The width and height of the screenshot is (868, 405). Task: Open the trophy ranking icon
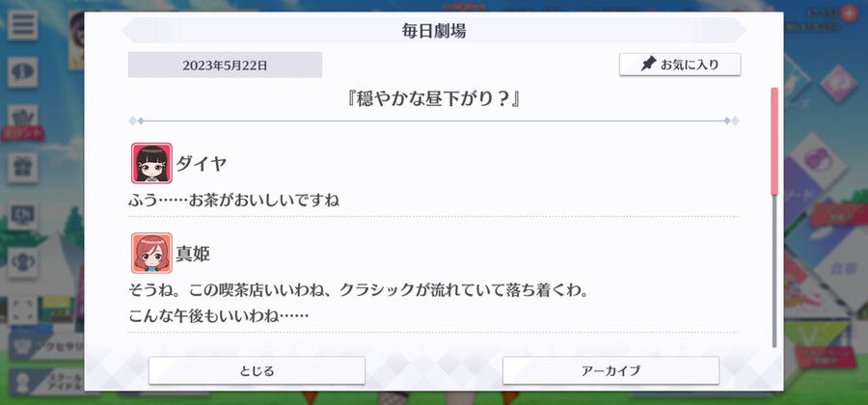(23, 262)
